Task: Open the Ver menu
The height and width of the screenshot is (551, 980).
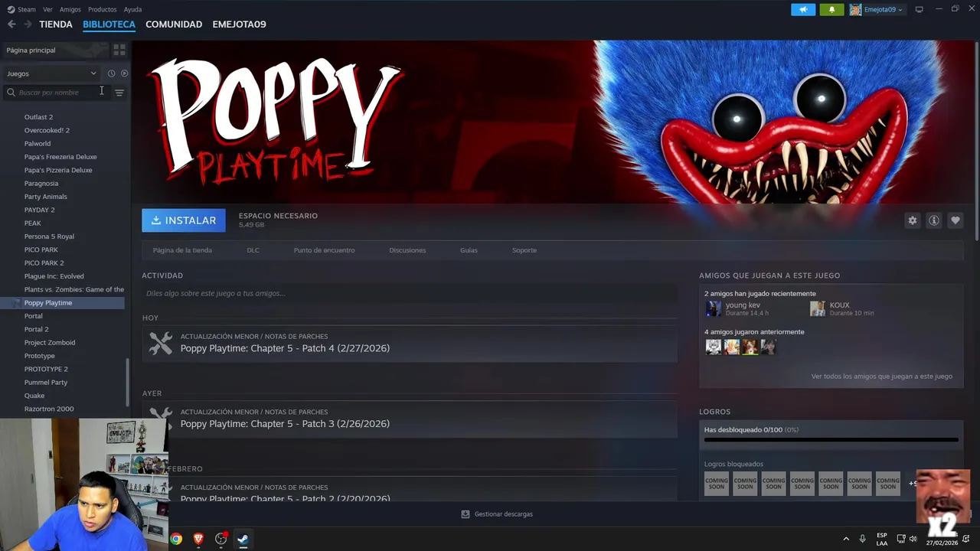Action: point(47,9)
